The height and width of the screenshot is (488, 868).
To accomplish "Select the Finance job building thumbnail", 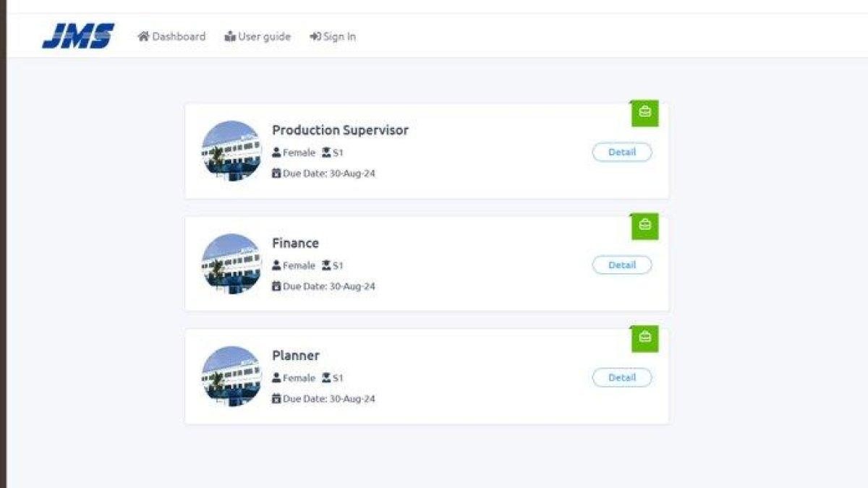I will pos(231,263).
